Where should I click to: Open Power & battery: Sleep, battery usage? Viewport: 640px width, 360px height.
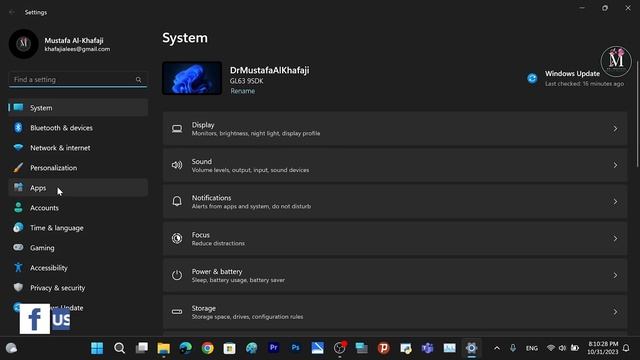pos(395,276)
